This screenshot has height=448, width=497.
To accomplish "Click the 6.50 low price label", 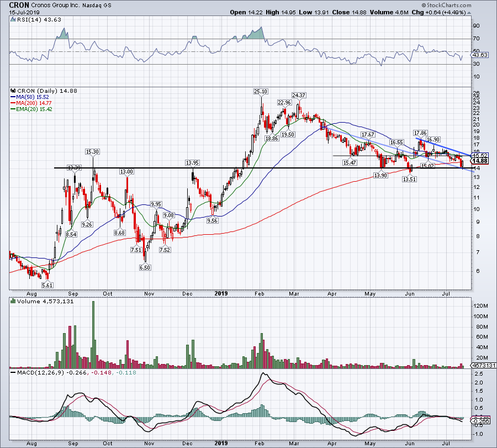I will point(145,267).
